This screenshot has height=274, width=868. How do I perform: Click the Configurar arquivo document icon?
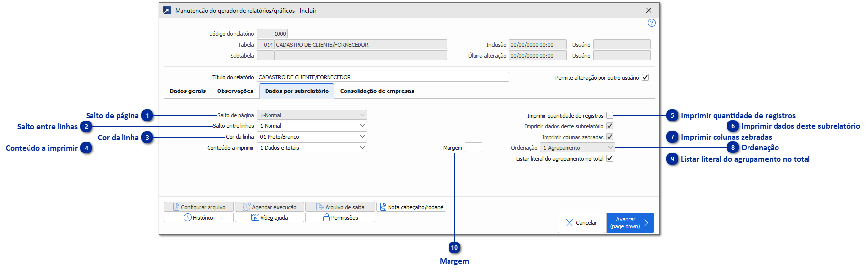[x=176, y=207]
